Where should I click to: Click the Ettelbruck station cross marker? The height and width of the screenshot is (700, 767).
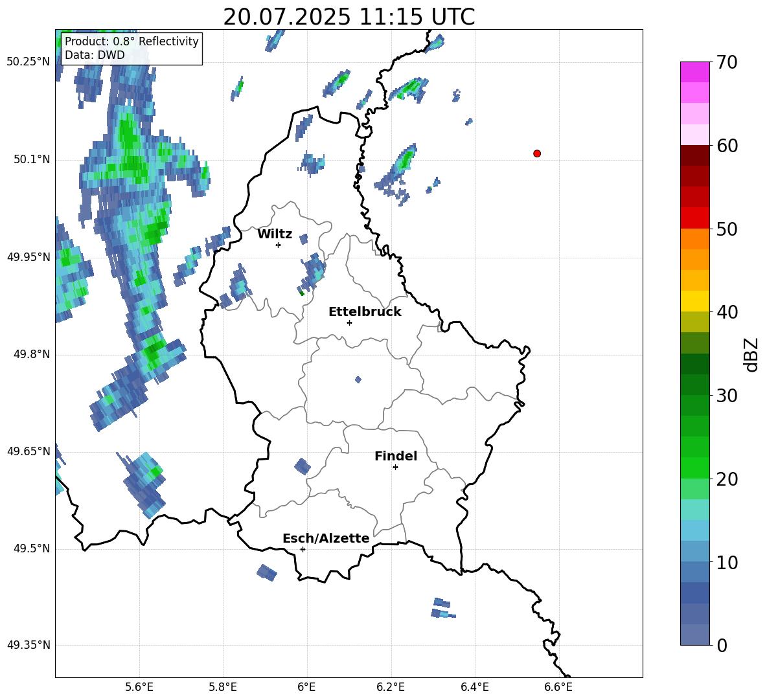(x=349, y=322)
